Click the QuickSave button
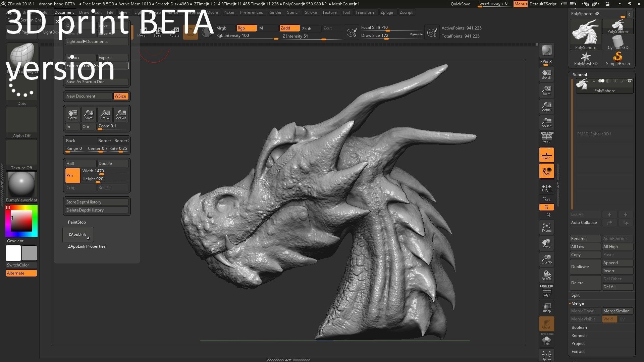The width and height of the screenshot is (644, 362). (460, 4)
